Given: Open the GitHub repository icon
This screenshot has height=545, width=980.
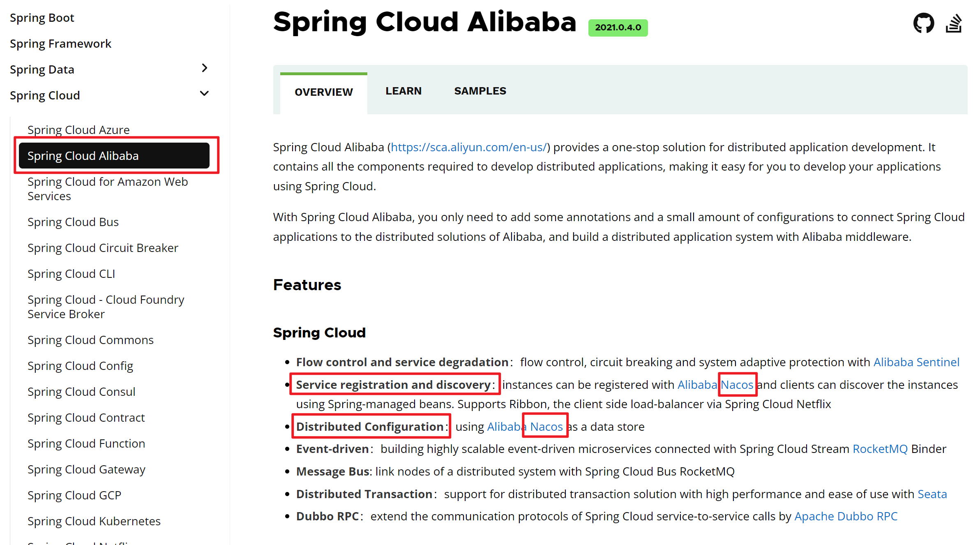Looking at the screenshot, I should (923, 23).
